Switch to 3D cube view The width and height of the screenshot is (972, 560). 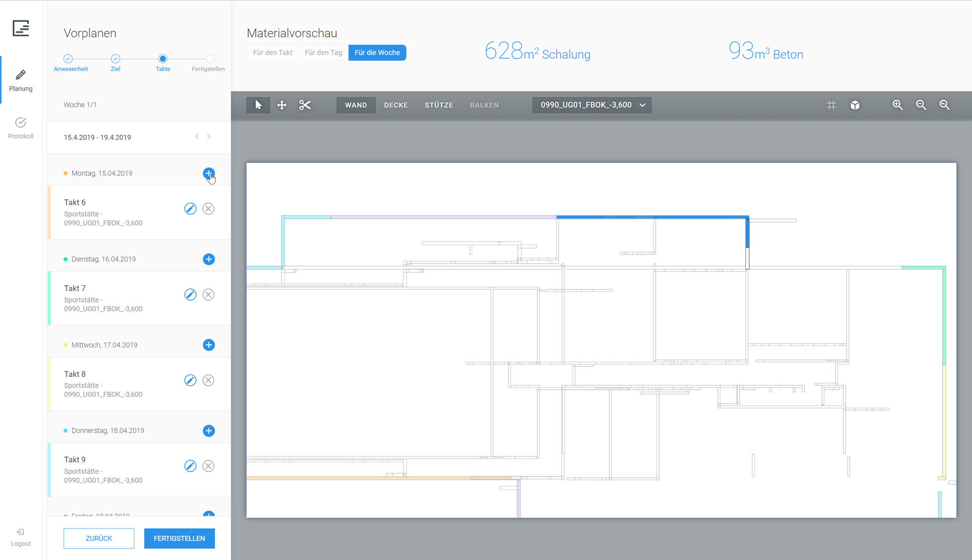point(855,105)
